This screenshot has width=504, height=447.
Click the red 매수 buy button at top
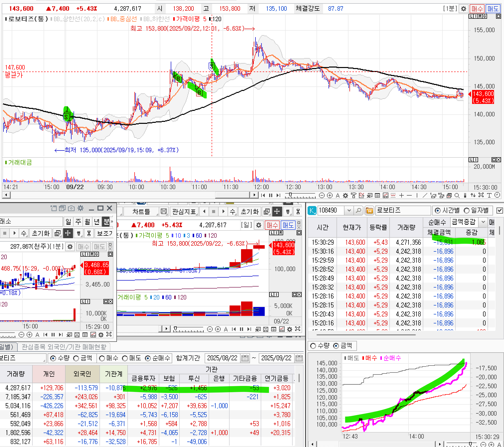pyautogui.click(x=477, y=9)
